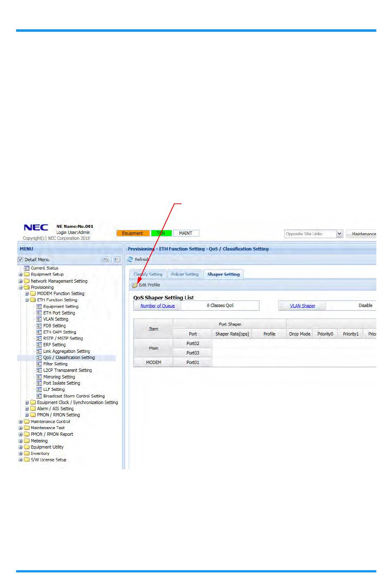Click the Maintenance button at top right
The image size is (392, 586).
pos(361,234)
